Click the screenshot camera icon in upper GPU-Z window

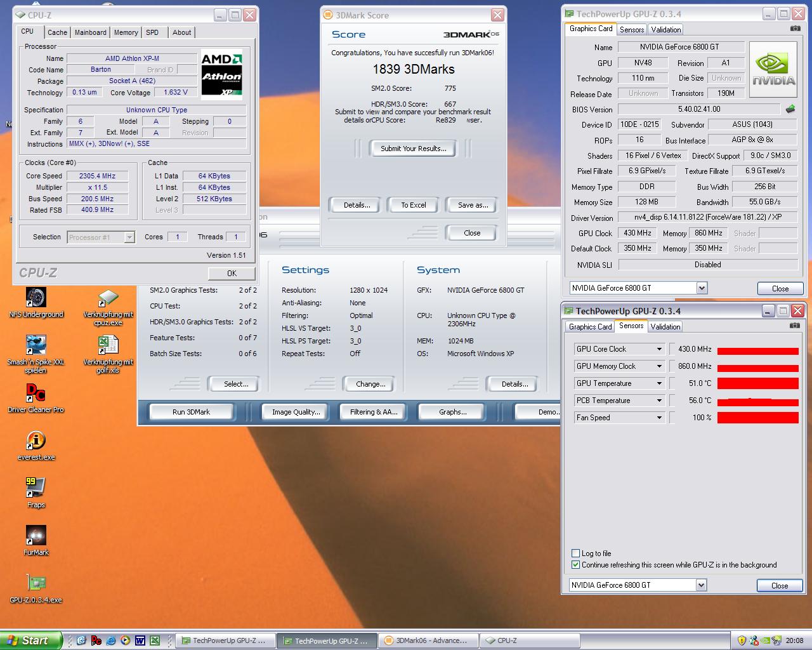pyautogui.click(x=795, y=29)
